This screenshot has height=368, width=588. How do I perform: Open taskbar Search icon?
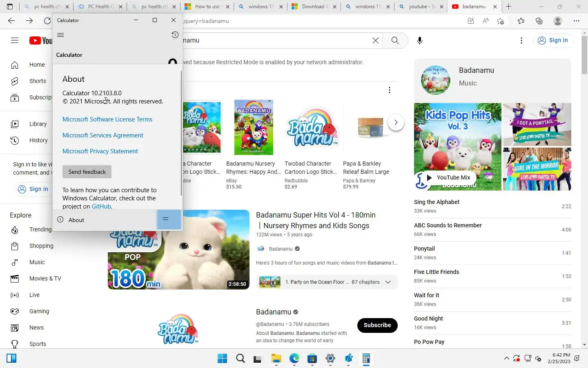(x=241, y=359)
